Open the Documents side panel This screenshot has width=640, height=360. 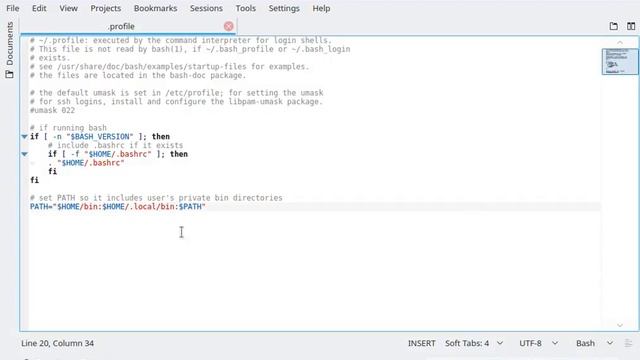click(9, 49)
